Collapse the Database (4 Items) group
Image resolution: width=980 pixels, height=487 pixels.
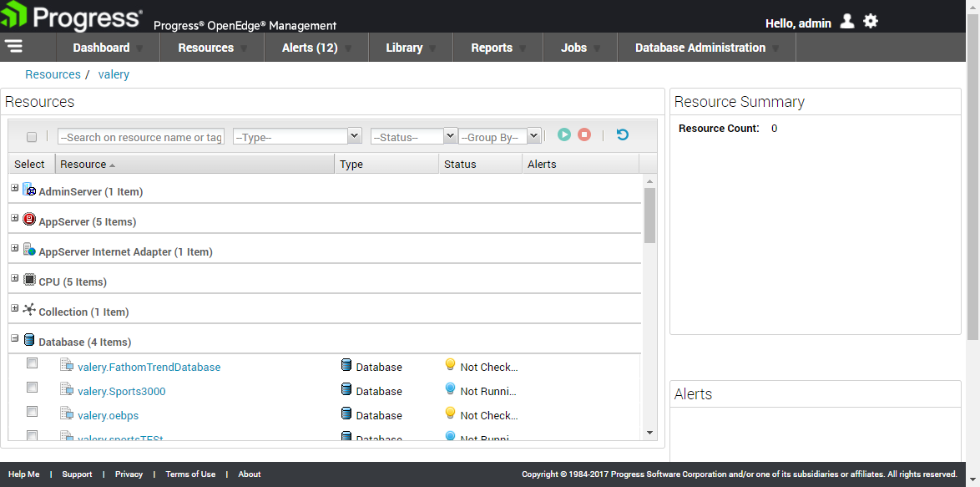click(15, 337)
